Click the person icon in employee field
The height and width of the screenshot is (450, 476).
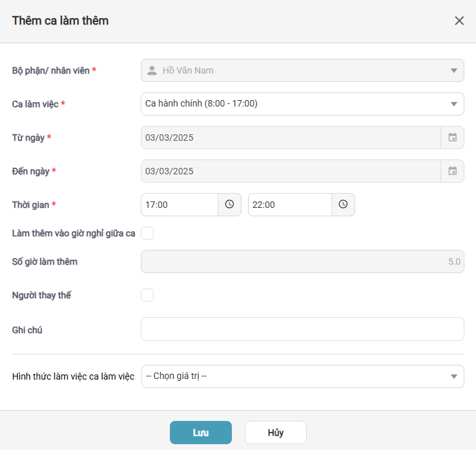click(x=152, y=70)
